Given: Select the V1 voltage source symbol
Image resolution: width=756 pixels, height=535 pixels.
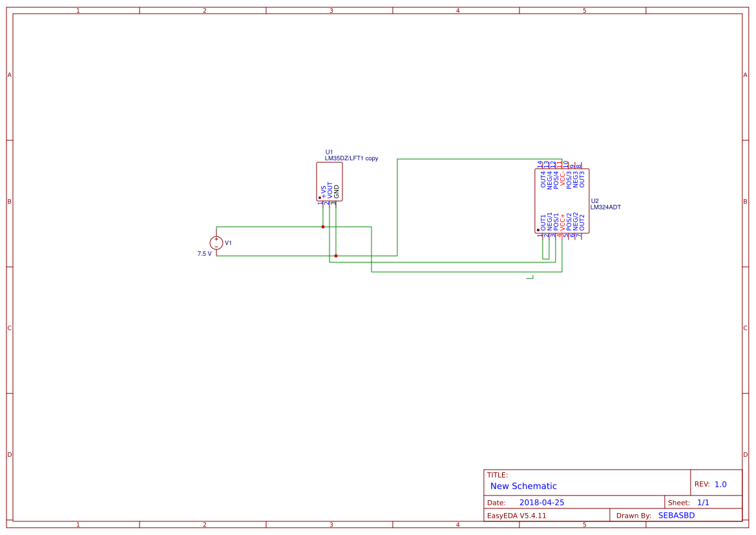Looking at the screenshot, I should click(216, 243).
